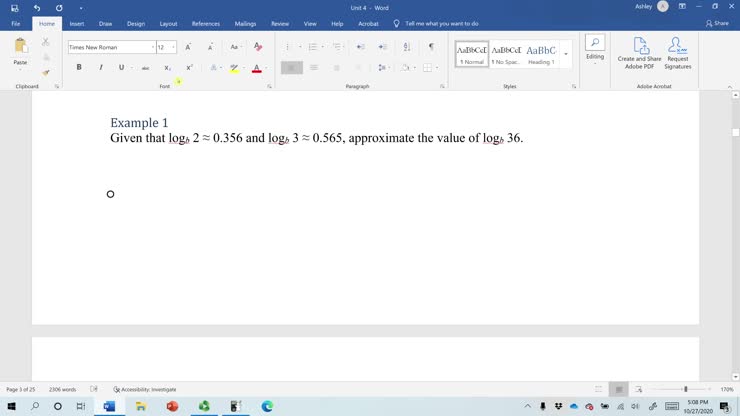The image size is (740, 416).
Task: Switch to the Layout tab
Action: point(168,24)
